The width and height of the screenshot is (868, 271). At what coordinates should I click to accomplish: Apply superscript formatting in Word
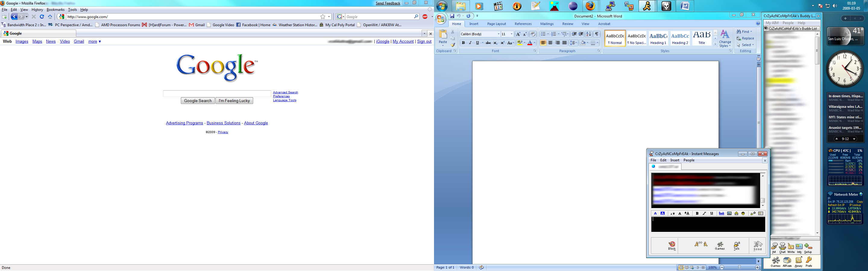point(502,43)
